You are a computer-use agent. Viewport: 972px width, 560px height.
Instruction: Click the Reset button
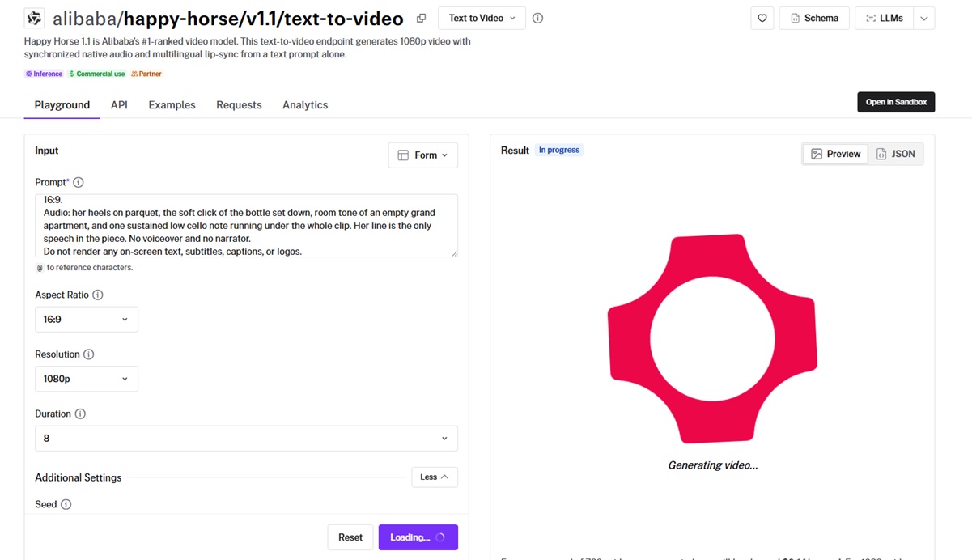[350, 537]
